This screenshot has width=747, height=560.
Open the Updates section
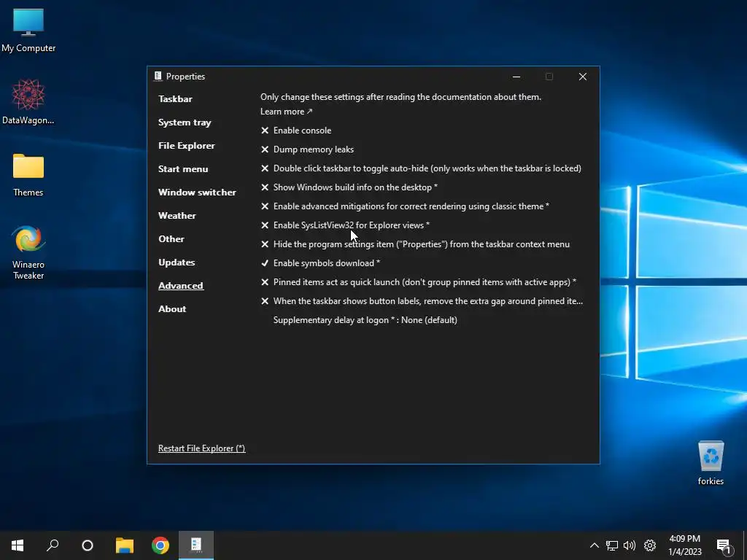pyautogui.click(x=177, y=262)
